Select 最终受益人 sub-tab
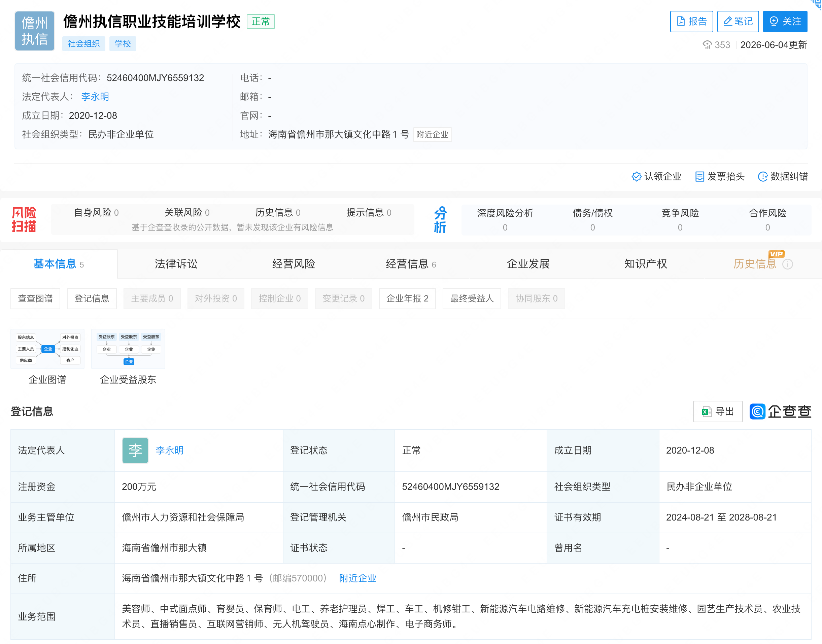The width and height of the screenshot is (822, 644). 472,299
